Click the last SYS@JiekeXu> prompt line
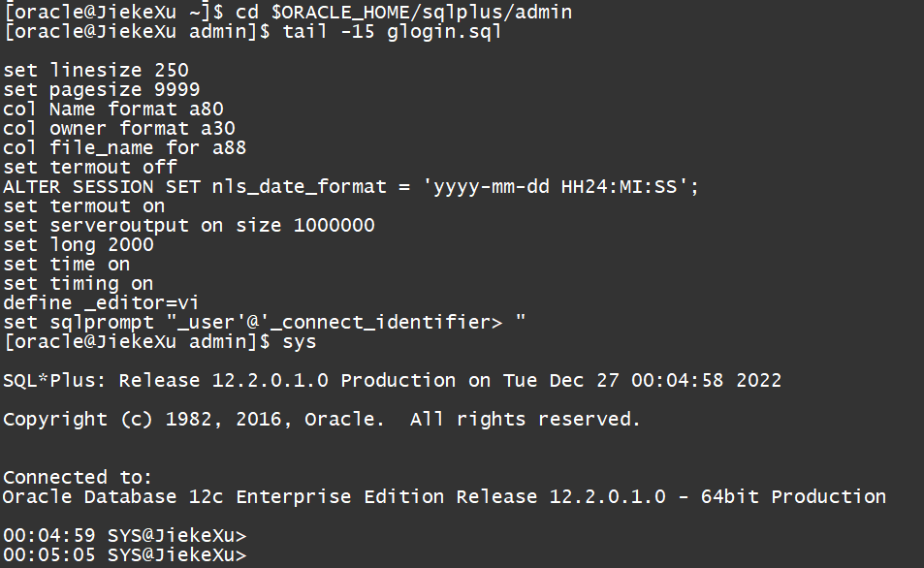 tap(124, 555)
